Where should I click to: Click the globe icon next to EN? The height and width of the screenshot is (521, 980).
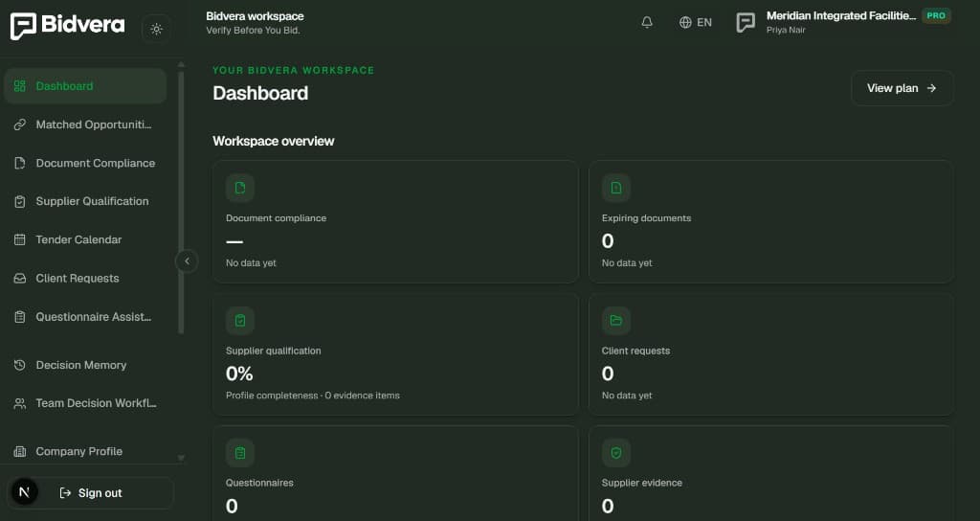click(x=685, y=23)
